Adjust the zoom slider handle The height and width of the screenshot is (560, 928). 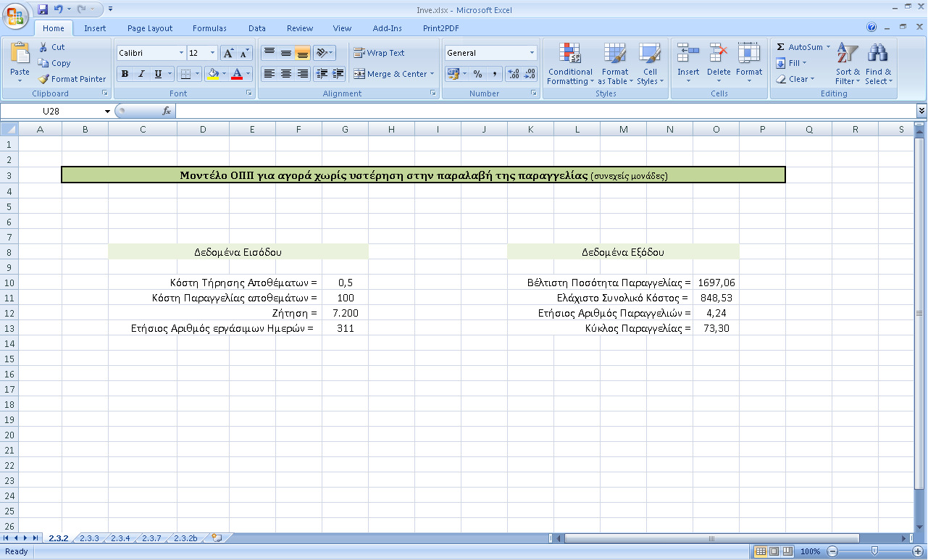click(x=874, y=551)
